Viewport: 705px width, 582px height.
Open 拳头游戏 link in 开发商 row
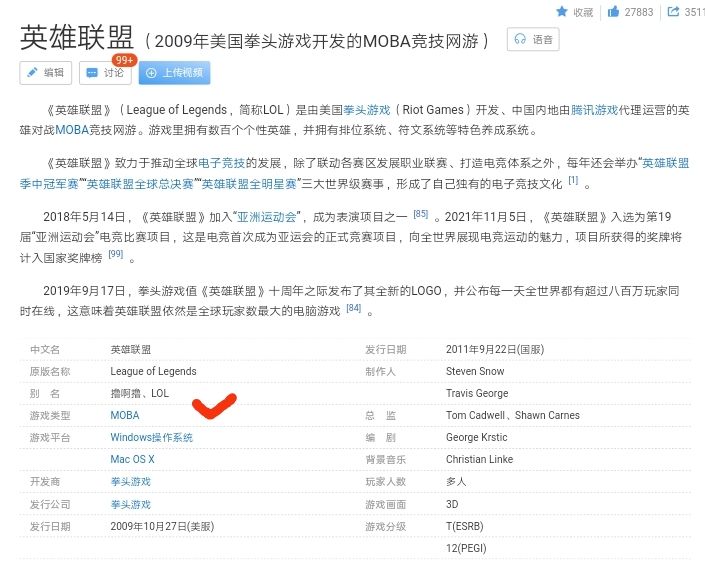click(130, 482)
